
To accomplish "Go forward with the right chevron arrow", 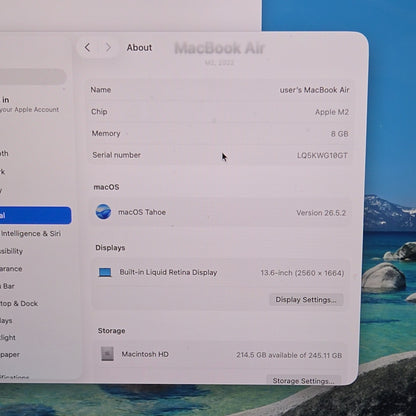I will (108, 48).
